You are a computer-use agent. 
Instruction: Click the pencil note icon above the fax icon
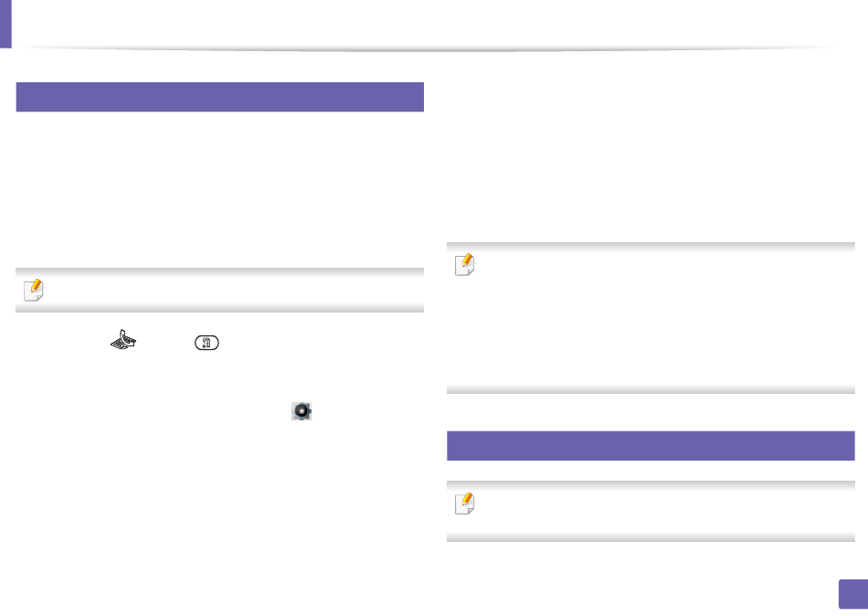[34, 291]
